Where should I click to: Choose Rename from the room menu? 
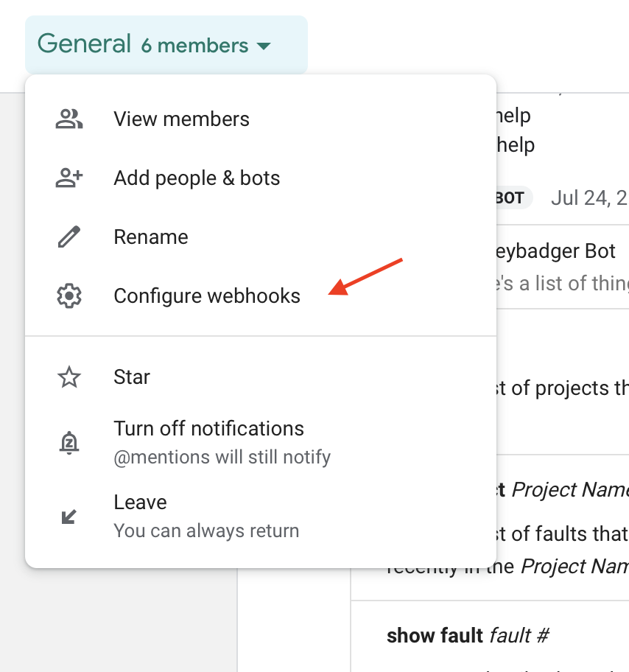(150, 237)
